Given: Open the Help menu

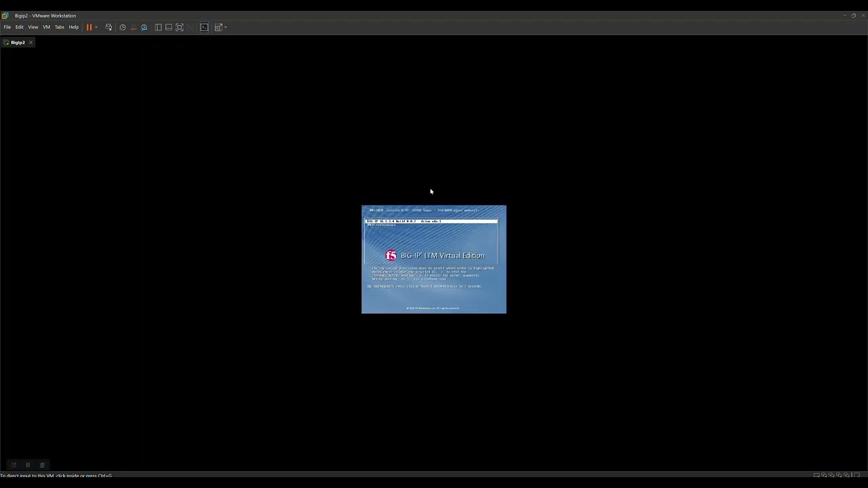Looking at the screenshot, I should [74, 27].
